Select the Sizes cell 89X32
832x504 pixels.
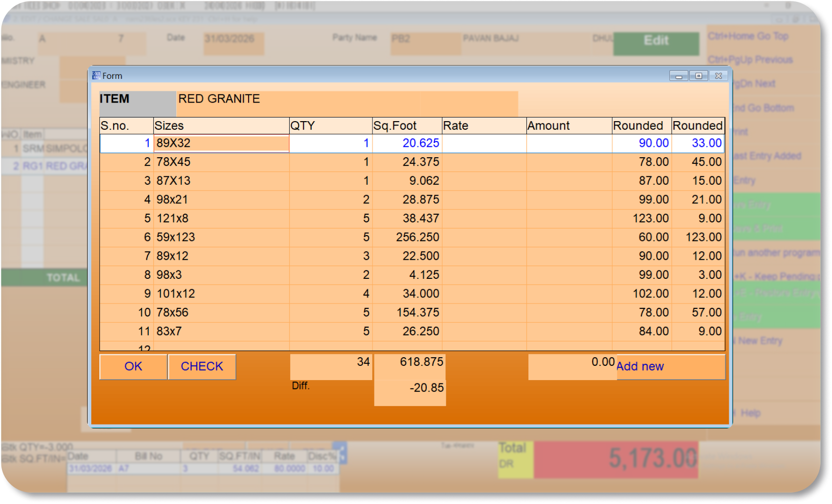tap(221, 143)
